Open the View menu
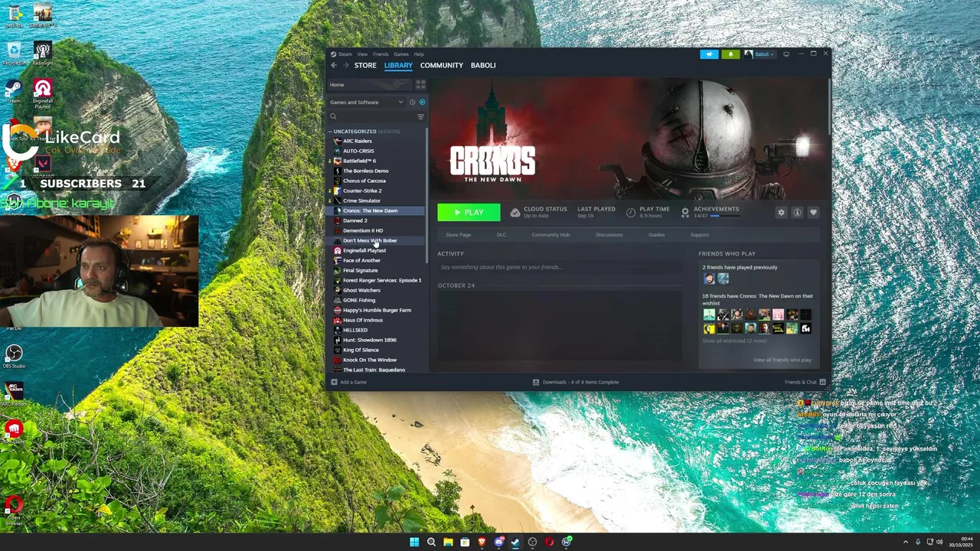The height and width of the screenshot is (551, 980). (362, 54)
